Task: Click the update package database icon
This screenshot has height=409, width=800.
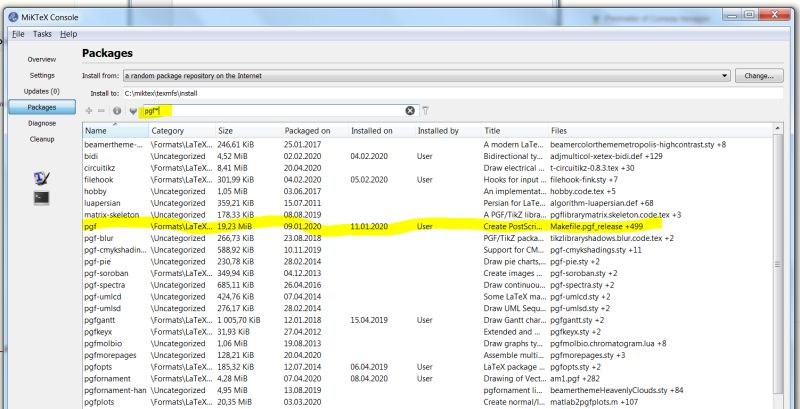Action: tap(134, 111)
